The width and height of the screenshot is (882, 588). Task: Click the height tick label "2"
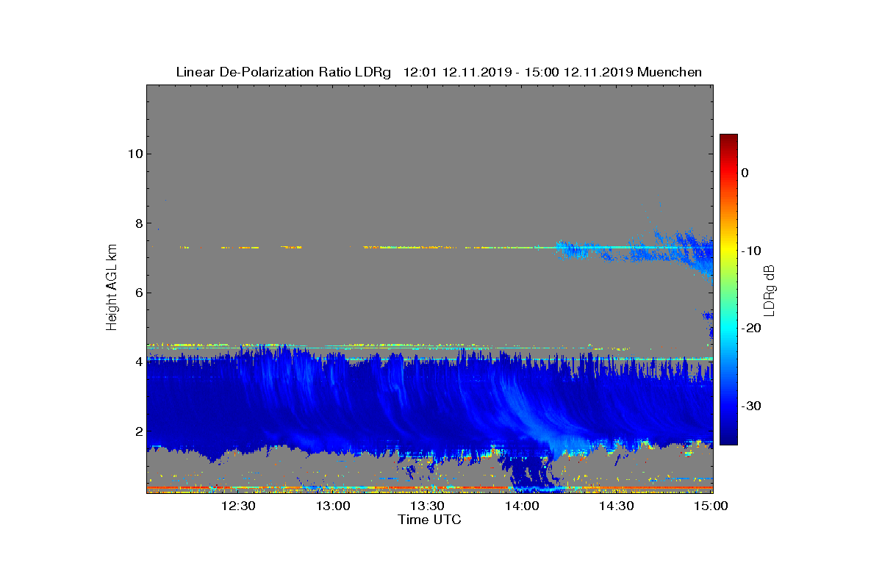pos(137,431)
